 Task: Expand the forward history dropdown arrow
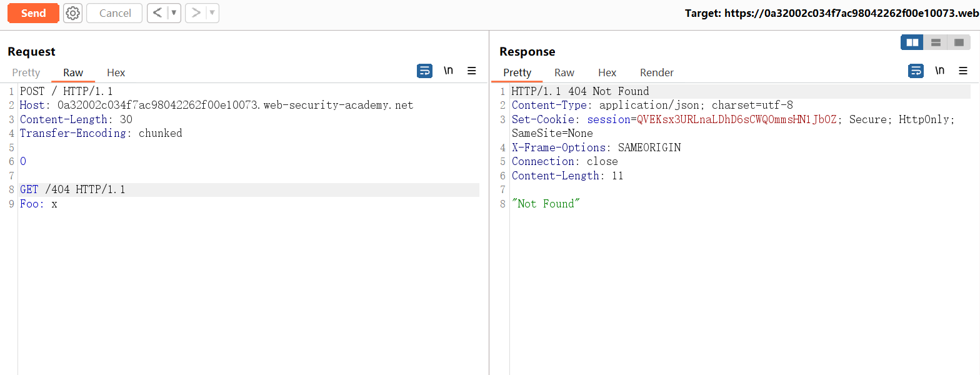[x=212, y=13]
